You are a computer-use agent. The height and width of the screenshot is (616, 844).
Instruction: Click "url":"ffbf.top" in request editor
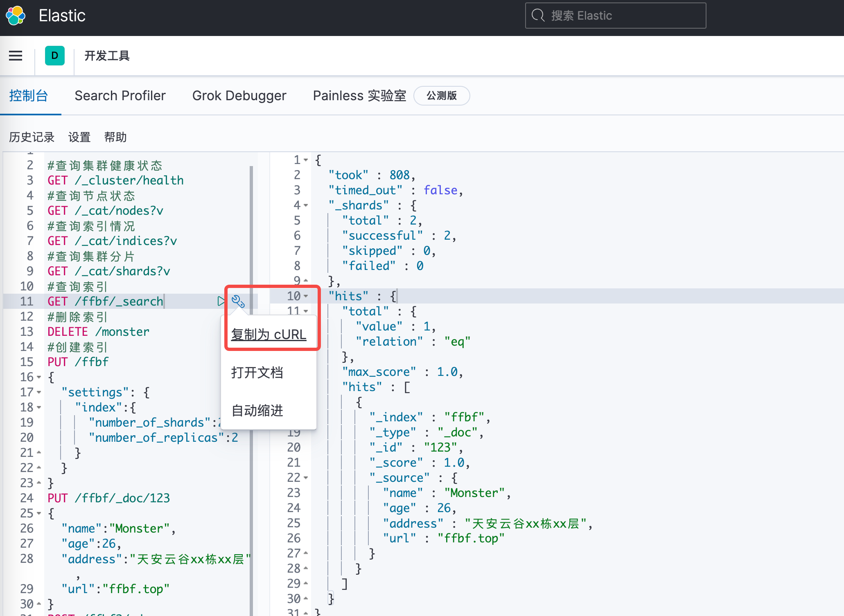[115, 589]
